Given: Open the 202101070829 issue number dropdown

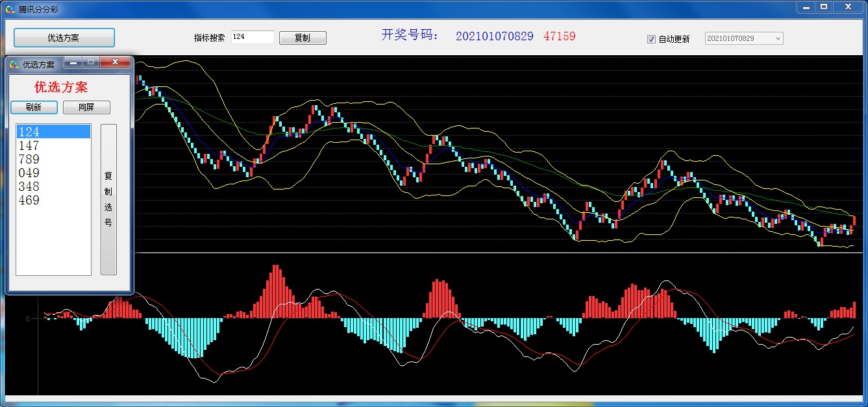Looking at the screenshot, I should pyautogui.click(x=778, y=39).
